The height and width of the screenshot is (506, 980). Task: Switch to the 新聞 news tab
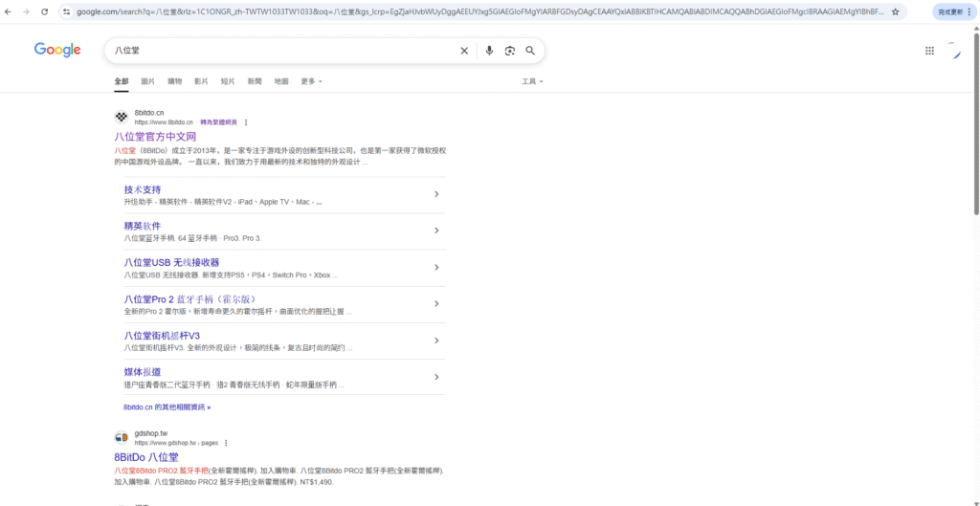(254, 81)
